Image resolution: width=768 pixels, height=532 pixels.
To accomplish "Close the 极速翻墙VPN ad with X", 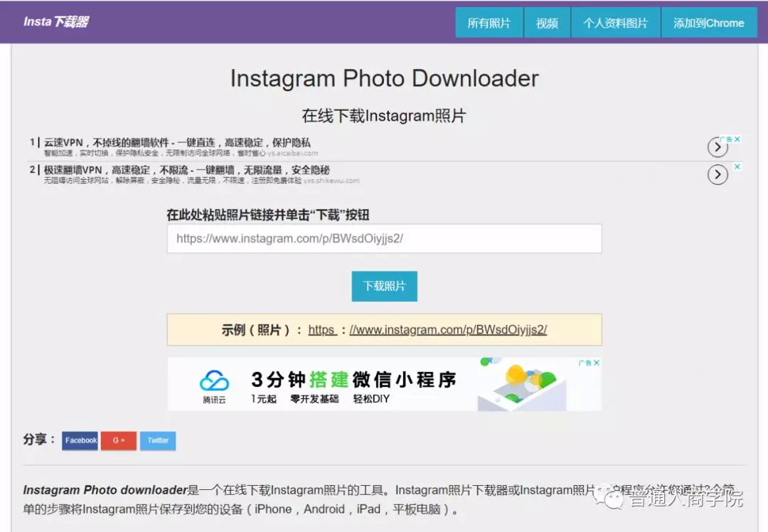I will pyautogui.click(x=737, y=166).
